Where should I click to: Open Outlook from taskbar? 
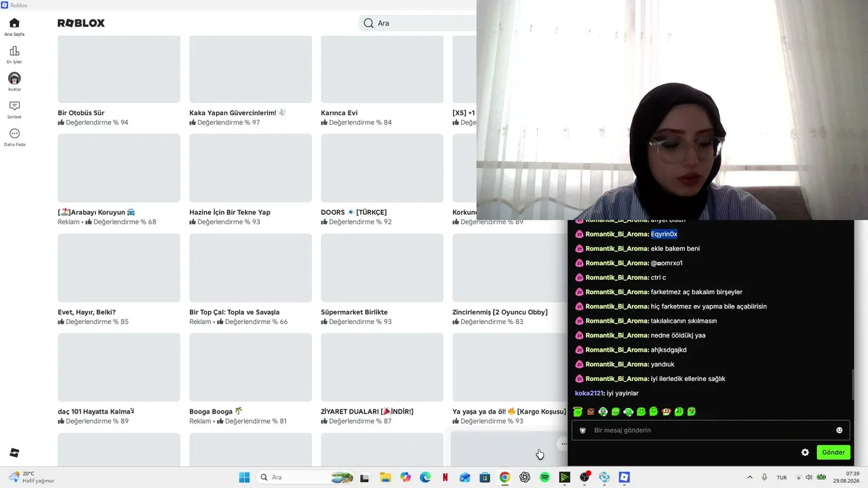[x=465, y=477]
